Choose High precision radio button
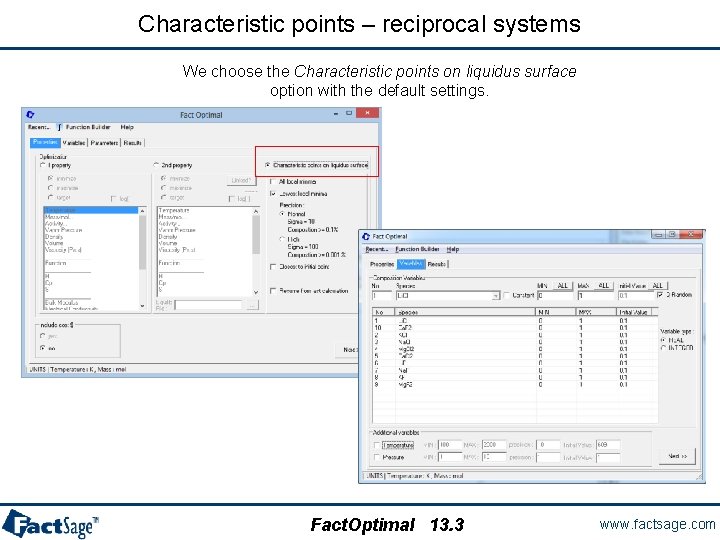Screen dimensions: 720x540 pos(282,239)
